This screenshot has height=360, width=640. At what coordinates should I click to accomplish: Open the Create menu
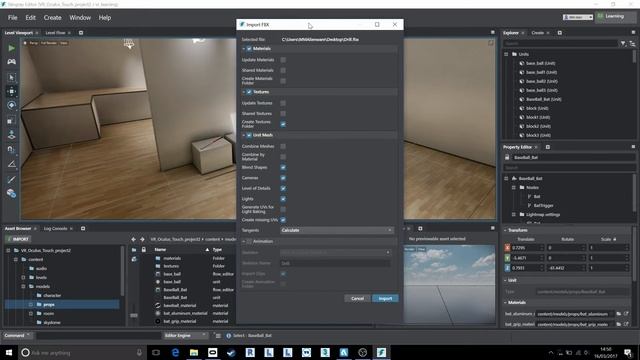tap(53, 18)
